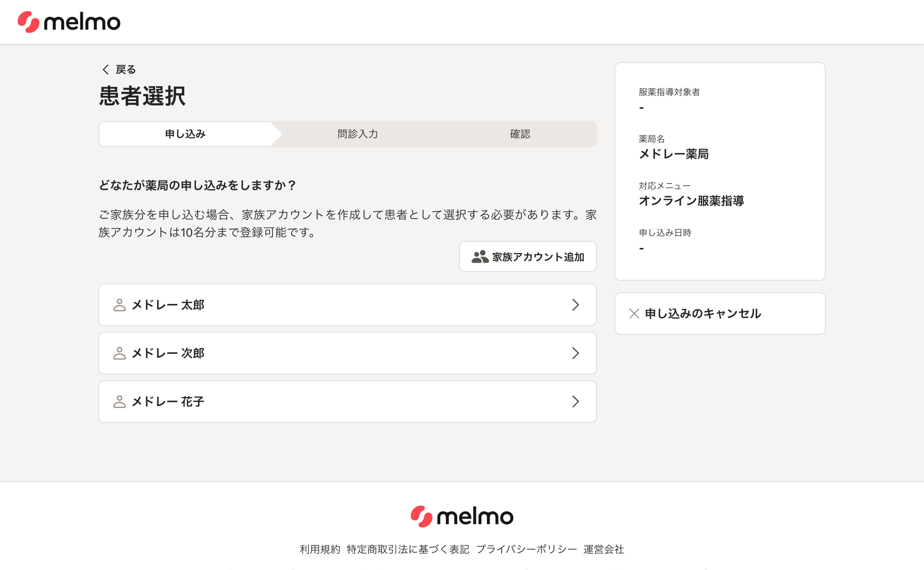Select the 申し込み step tab

(x=185, y=134)
